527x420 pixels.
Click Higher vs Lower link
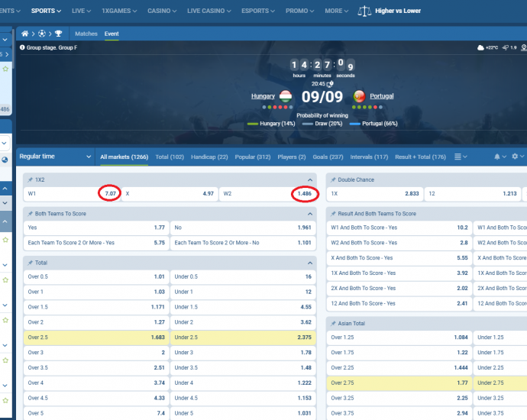[398, 11]
